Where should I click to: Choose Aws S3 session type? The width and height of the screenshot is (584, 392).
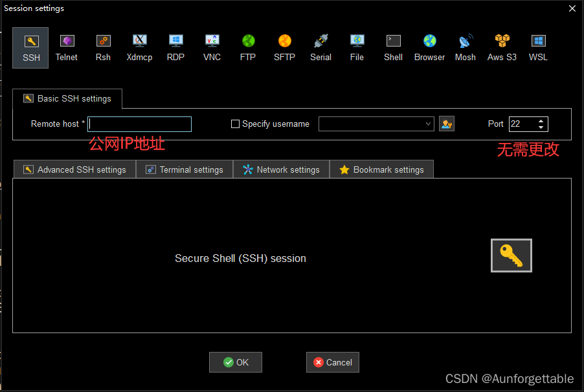pyautogui.click(x=502, y=48)
